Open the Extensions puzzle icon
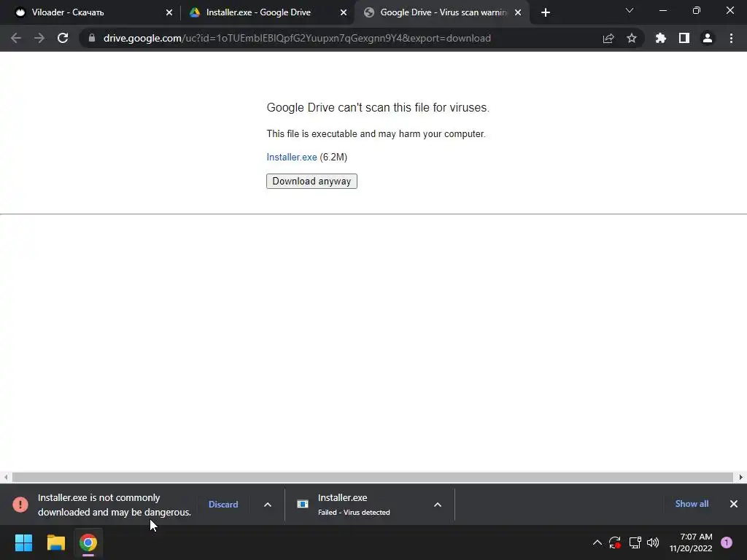Viewport: 747px width, 560px height. pyautogui.click(x=661, y=38)
